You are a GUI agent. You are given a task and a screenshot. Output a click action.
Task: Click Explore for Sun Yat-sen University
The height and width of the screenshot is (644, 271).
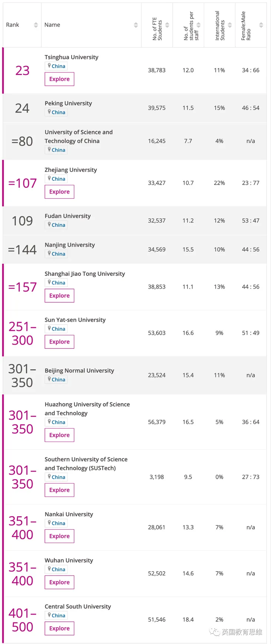coord(59,342)
